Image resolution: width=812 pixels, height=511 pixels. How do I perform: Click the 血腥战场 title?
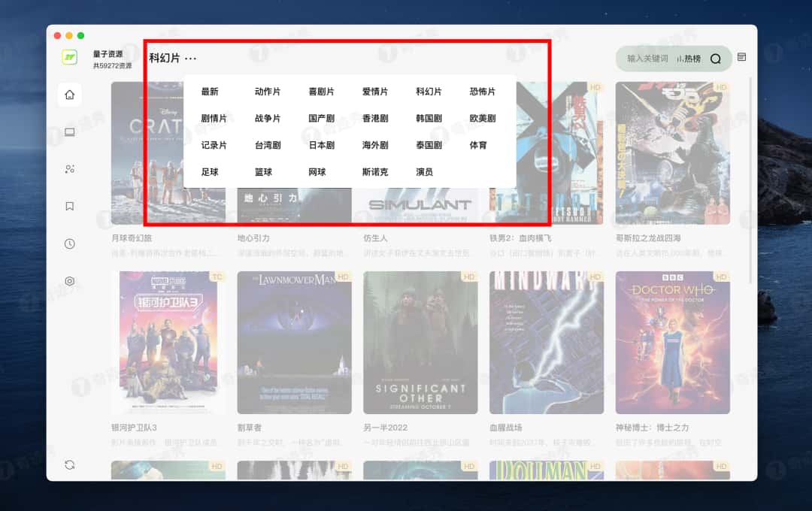[x=506, y=428]
